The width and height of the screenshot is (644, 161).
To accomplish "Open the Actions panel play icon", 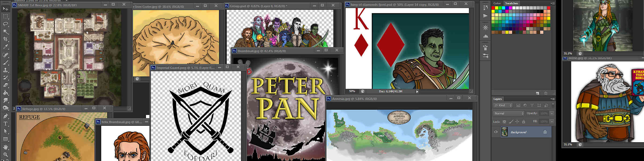I will [x=485, y=16].
